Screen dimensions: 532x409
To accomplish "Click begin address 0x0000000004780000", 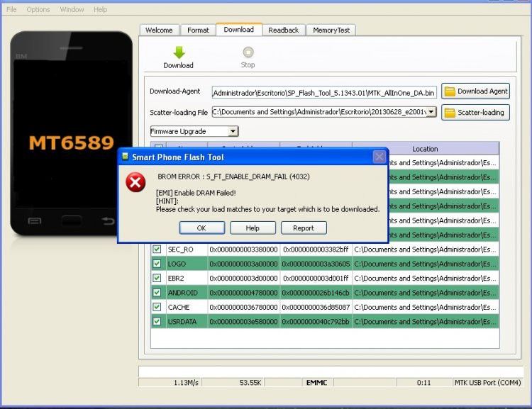I will 243,293.
